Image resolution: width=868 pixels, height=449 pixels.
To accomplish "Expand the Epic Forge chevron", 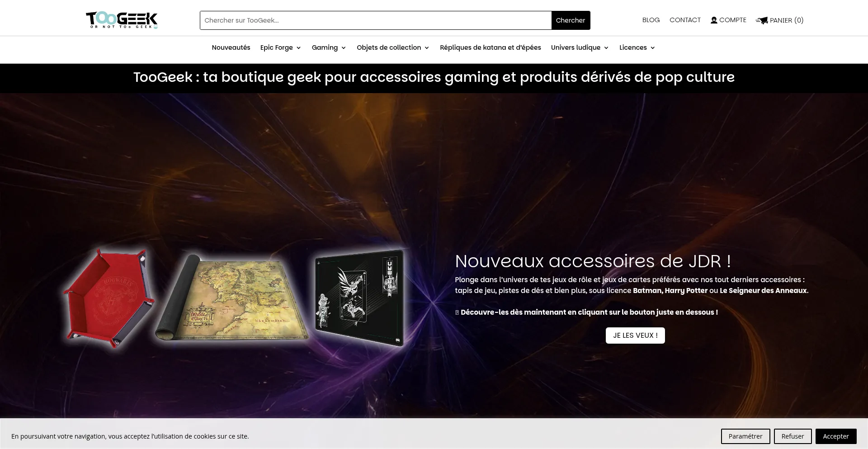I will [x=298, y=48].
